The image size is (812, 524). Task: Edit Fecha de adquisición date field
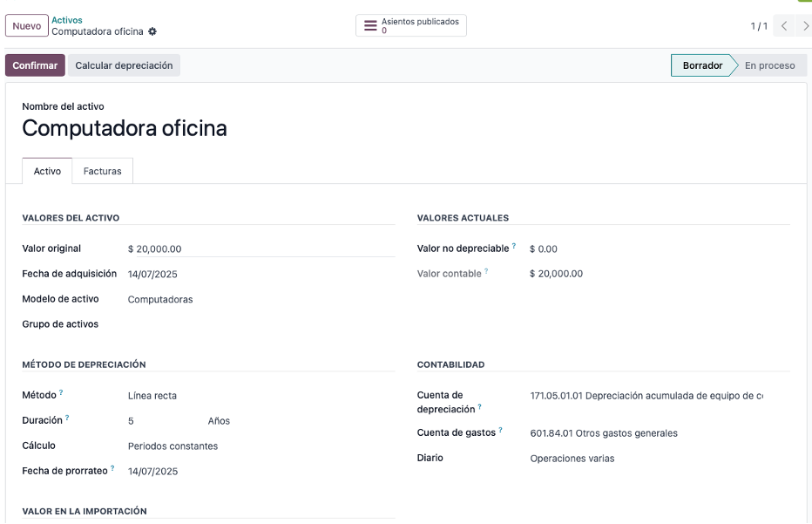[x=261, y=274]
